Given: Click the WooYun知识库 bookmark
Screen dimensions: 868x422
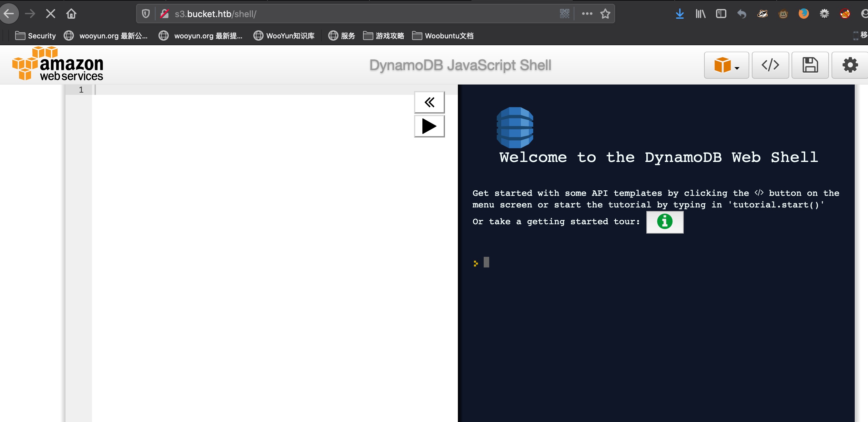Looking at the screenshot, I should click(284, 36).
